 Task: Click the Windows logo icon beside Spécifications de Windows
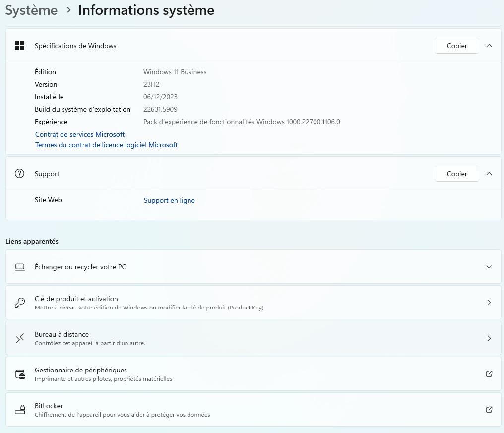(x=20, y=46)
